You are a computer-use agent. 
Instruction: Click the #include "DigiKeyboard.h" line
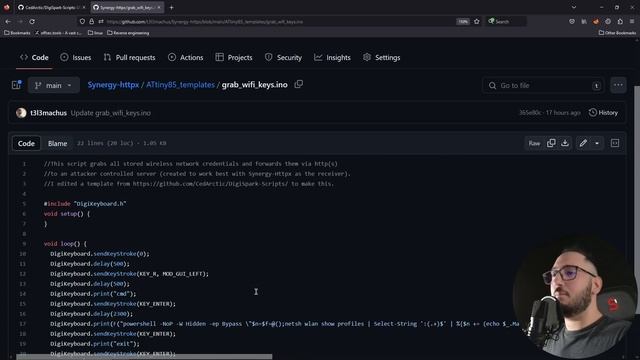tap(85, 204)
